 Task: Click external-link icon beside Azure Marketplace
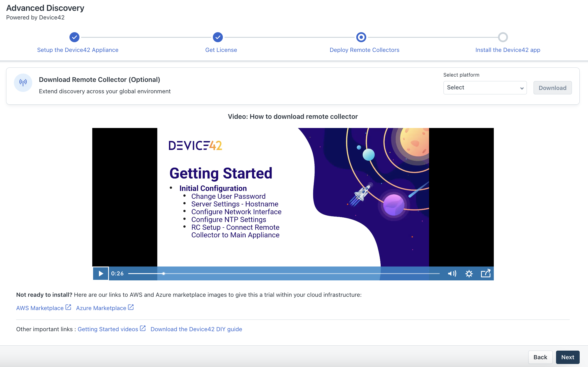coord(131,307)
